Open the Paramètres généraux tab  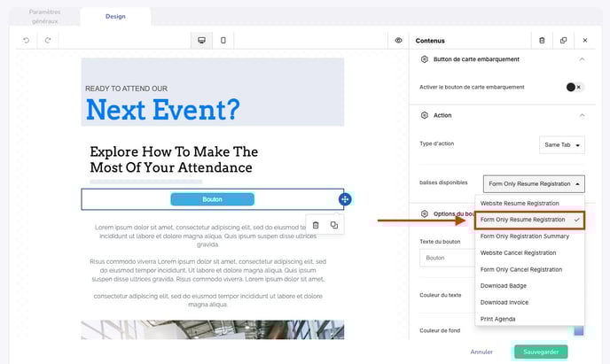[x=44, y=16]
